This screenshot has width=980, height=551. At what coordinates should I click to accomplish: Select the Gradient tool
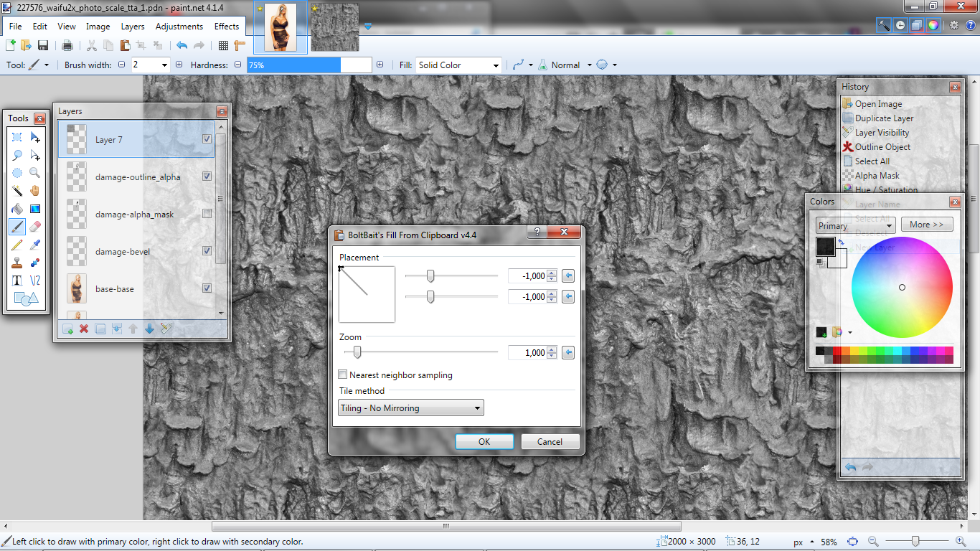[x=35, y=209]
